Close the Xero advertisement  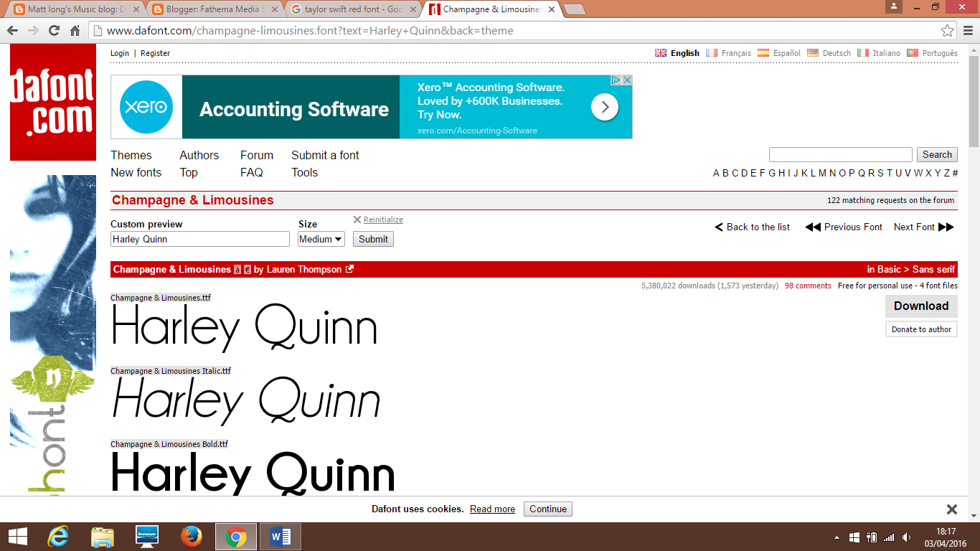click(x=627, y=80)
